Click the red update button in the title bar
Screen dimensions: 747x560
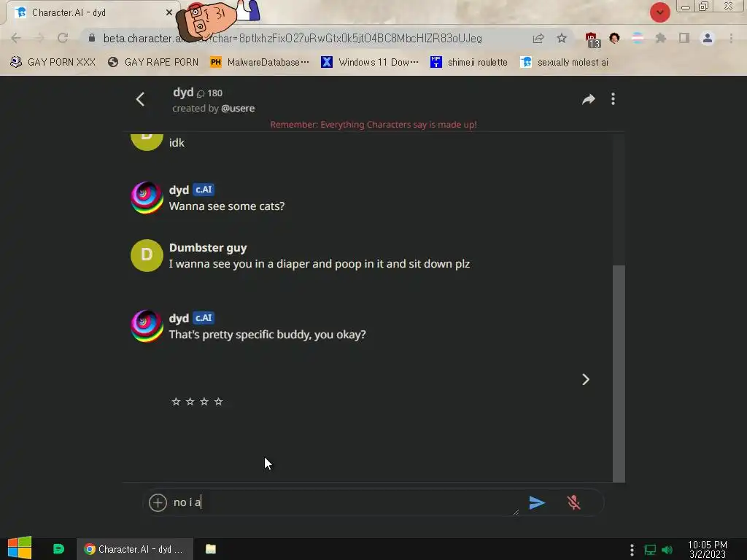[x=659, y=12]
